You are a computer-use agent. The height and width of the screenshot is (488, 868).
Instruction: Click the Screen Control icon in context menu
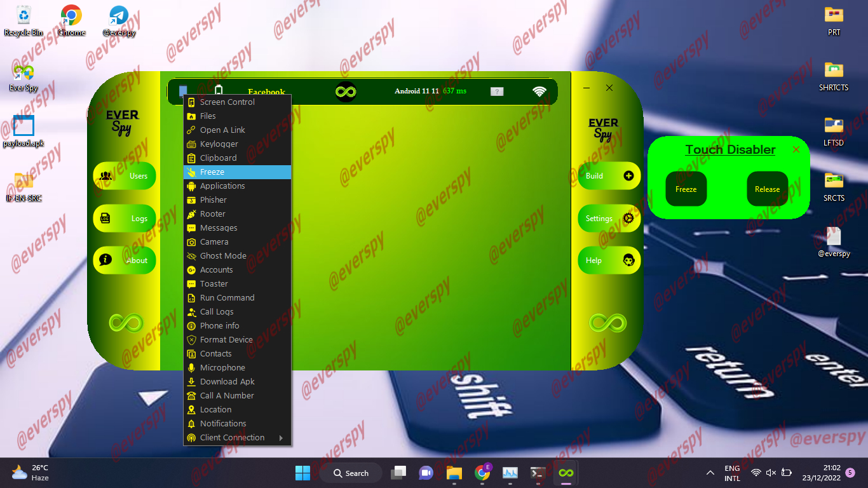(191, 102)
